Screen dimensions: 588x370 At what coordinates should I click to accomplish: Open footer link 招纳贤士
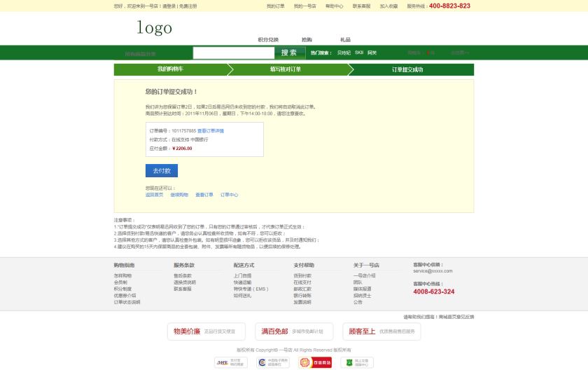(x=363, y=296)
